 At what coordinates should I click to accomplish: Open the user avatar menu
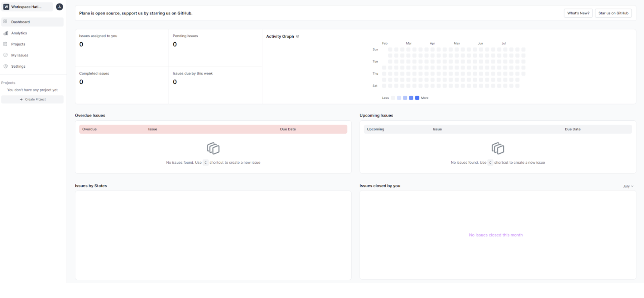tap(59, 7)
